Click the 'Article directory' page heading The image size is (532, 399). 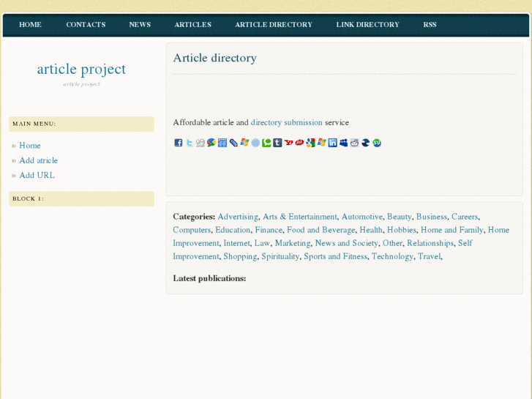pos(214,58)
